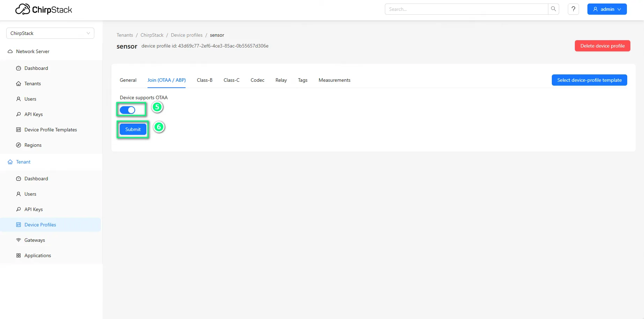This screenshot has width=644, height=319.
Task: Click the Applications grid icon in sidebar
Action: pos(19,255)
